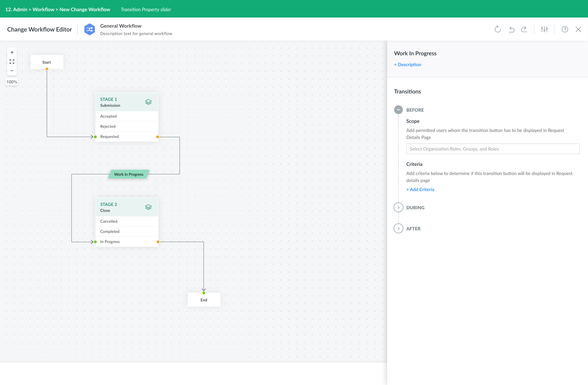Click green input dot on In Progress

95,242
